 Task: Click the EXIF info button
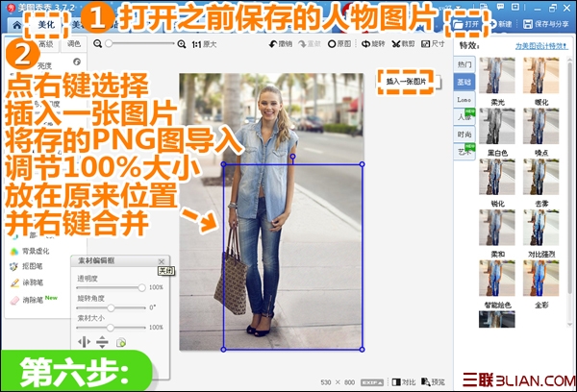click(x=372, y=382)
